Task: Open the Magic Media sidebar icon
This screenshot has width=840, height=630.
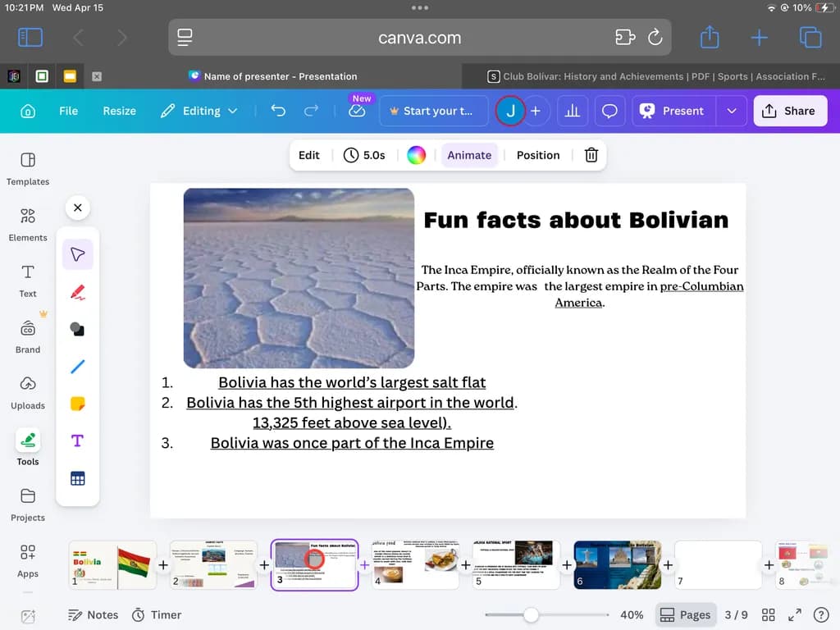Action: coord(28,617)
